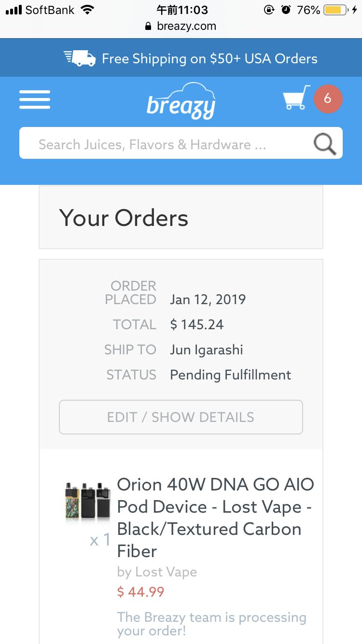The image size is (362, 644).
Task: Tap the battery indicator in status bar
Action: (x=335, y=10)
